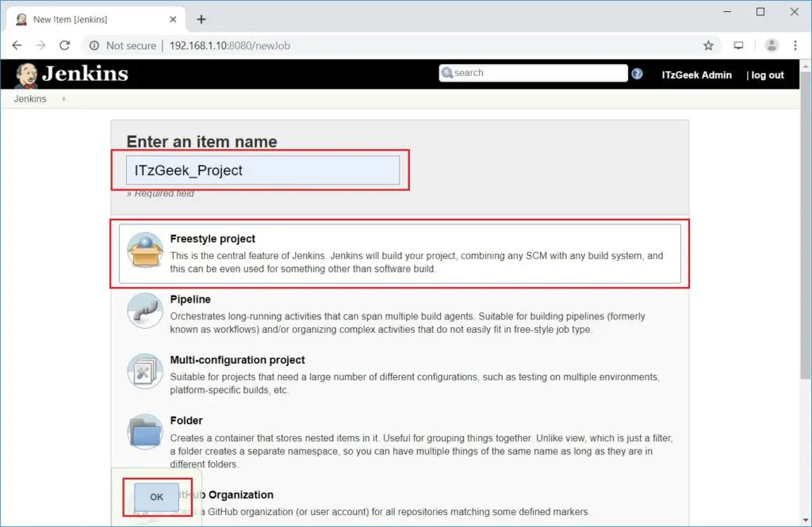Choose the Multi-configuration project icon
Viewport: 812px width, 527px height.
145,371
